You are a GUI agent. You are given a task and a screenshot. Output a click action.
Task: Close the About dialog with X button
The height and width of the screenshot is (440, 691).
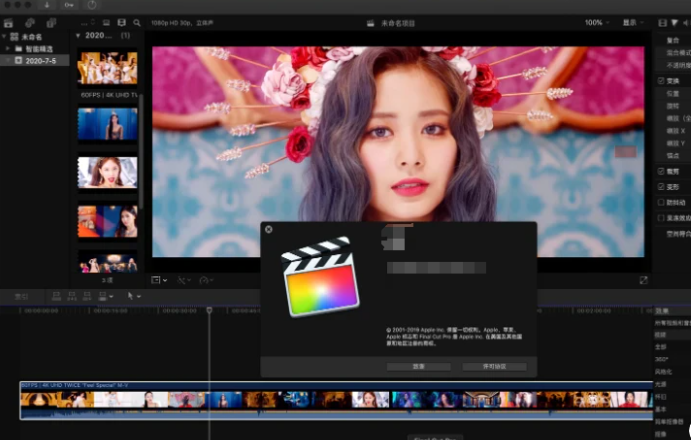269,229
